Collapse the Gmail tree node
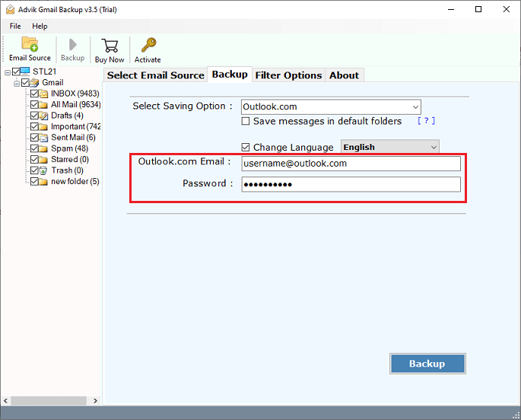This screenshot has width=521, height=420. (x=17, y=83)
